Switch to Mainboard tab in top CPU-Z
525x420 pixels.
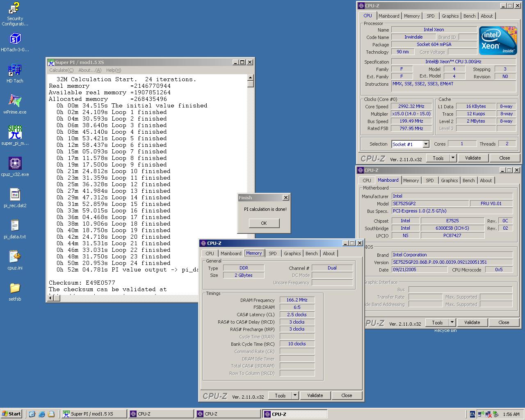tap(389, 16)
